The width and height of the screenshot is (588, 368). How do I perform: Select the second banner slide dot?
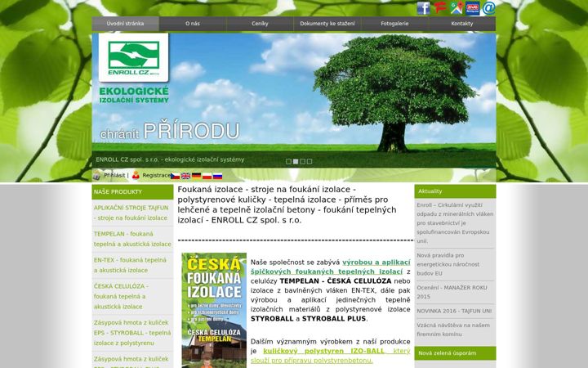pos(296,161)
